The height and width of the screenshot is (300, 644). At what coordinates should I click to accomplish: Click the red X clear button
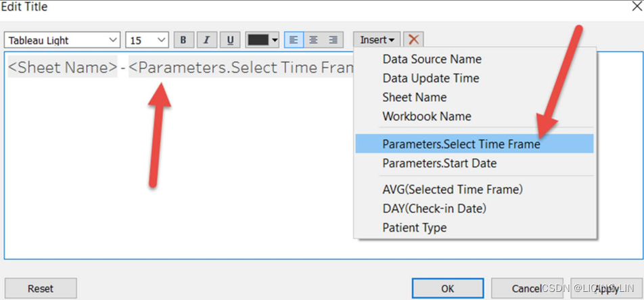(415, 40)
